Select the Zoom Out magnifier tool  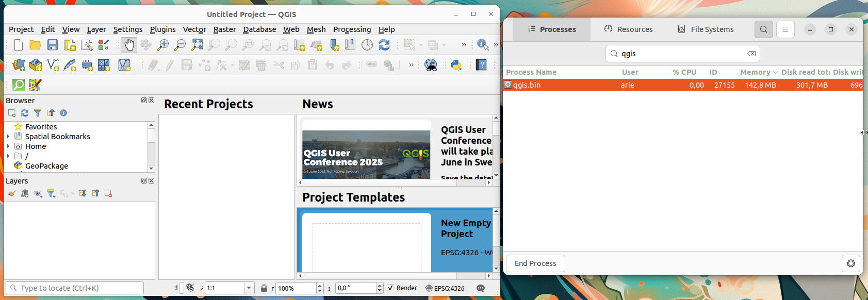pos(180,45)
